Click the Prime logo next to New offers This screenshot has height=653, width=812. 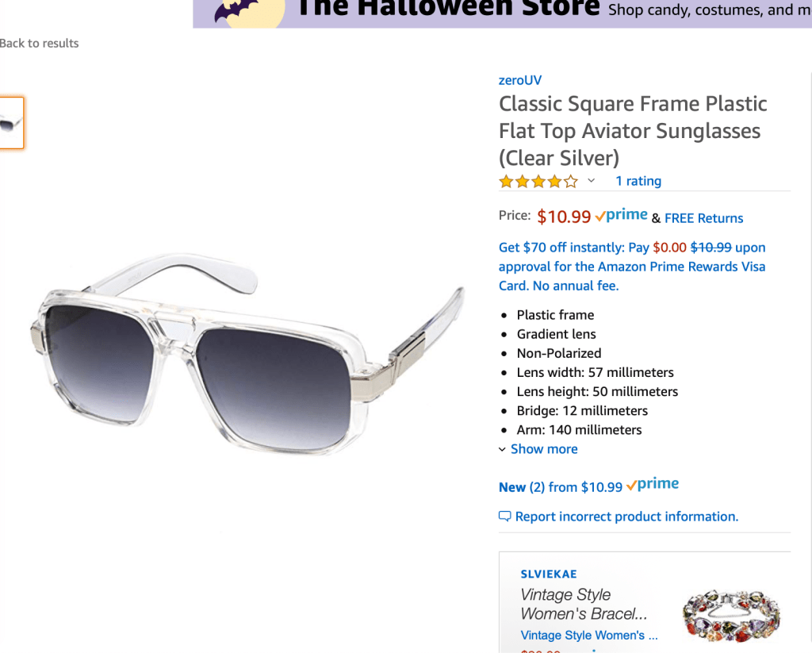click(x=653, y=485)
